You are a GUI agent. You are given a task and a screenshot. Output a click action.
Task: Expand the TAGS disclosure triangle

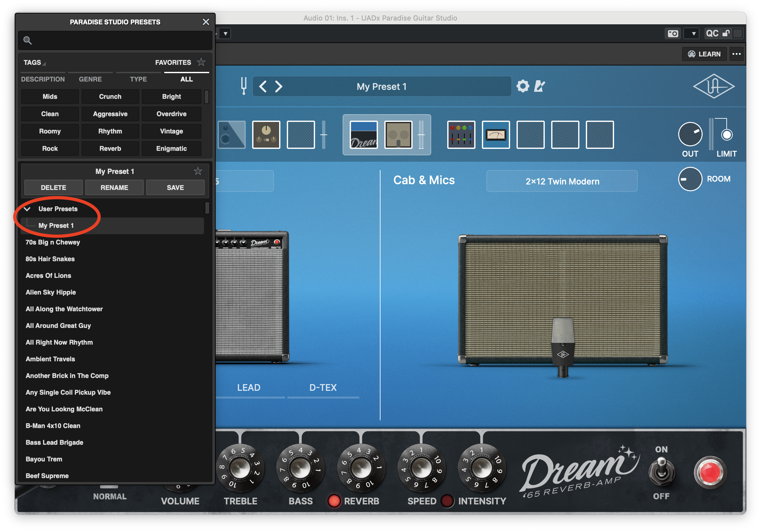pyautogui.click(x=44, y=63)
